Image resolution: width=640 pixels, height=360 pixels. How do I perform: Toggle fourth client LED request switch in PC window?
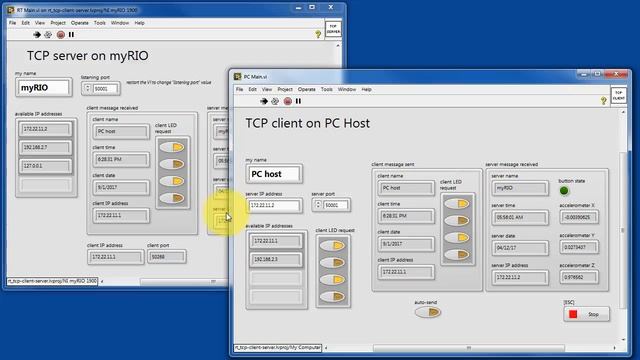(333, 297)
